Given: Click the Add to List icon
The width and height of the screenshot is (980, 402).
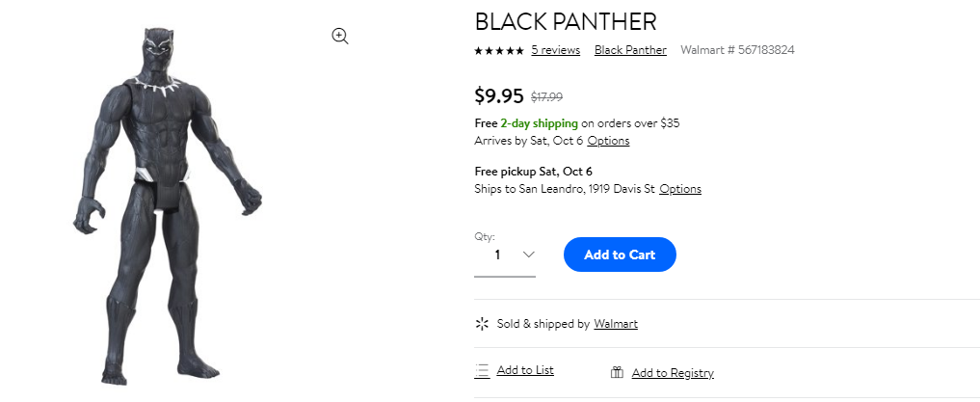Looking at the screenshot, I should (x=482, y=371).
